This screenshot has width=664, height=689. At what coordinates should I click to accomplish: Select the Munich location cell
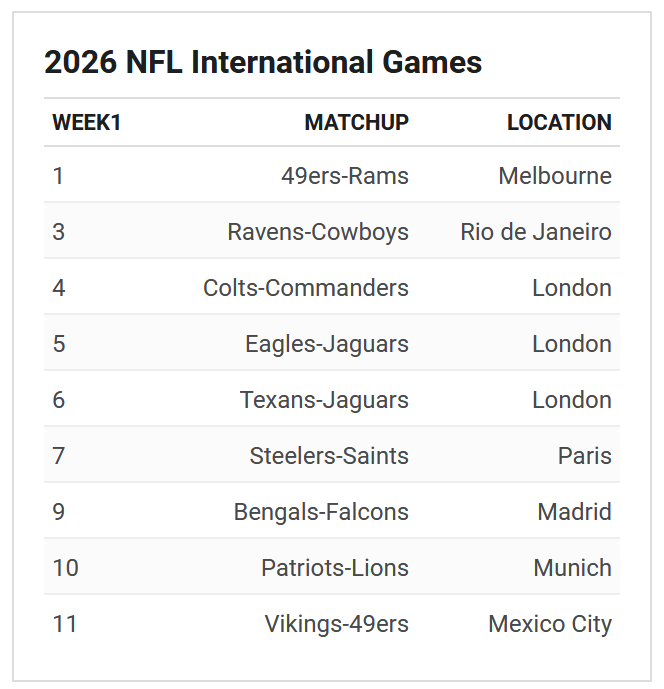click(572, 567)
